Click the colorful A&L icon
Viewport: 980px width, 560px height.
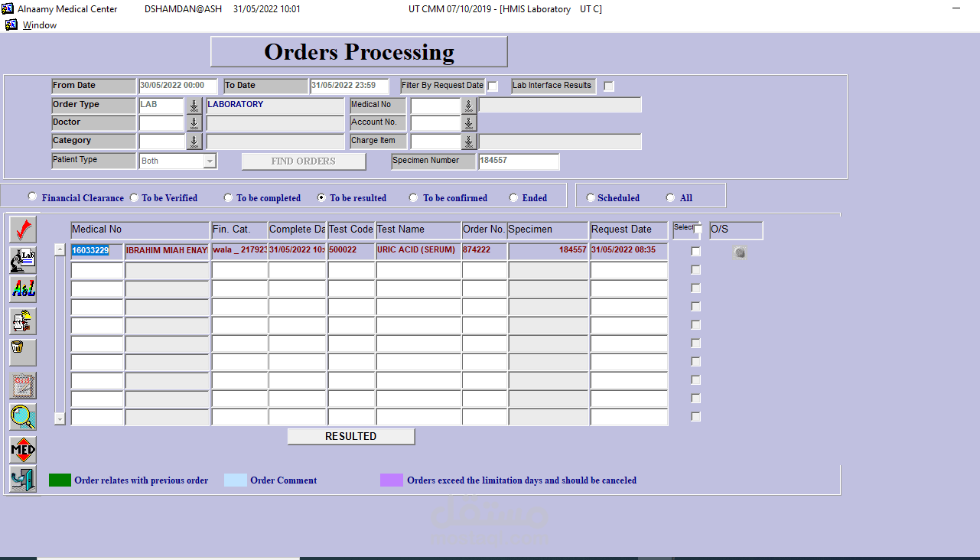[x=23, y=289]
